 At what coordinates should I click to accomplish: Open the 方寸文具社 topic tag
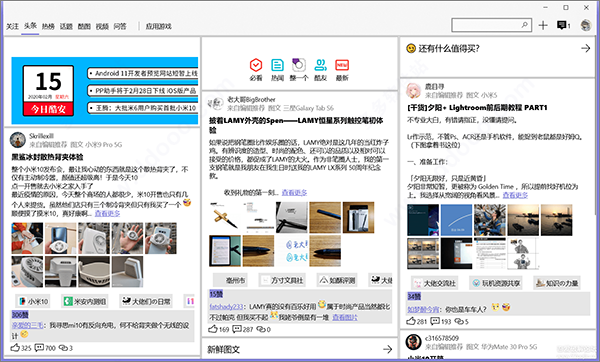[x=283, y=280]
